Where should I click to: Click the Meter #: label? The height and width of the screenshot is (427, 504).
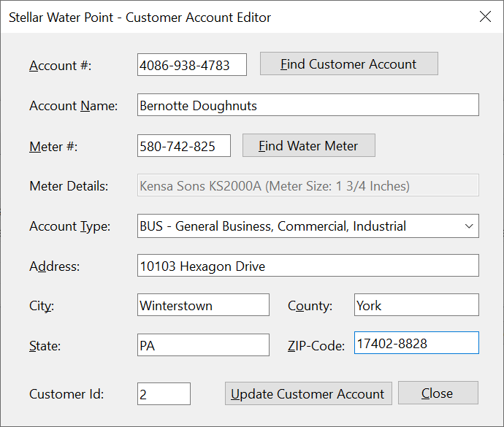[53, 147]
